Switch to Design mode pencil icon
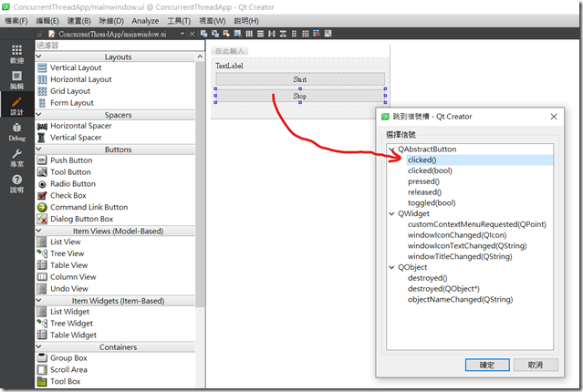 pos(16,107)
